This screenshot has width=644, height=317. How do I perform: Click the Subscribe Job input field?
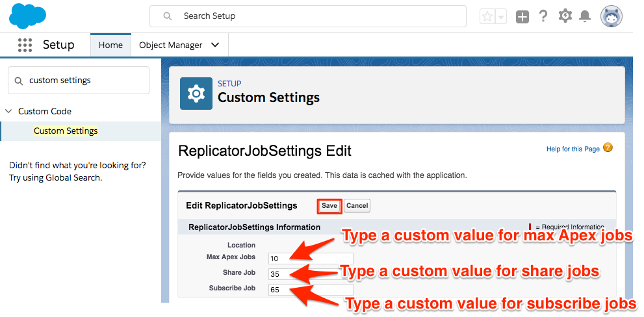pos(311,290)
